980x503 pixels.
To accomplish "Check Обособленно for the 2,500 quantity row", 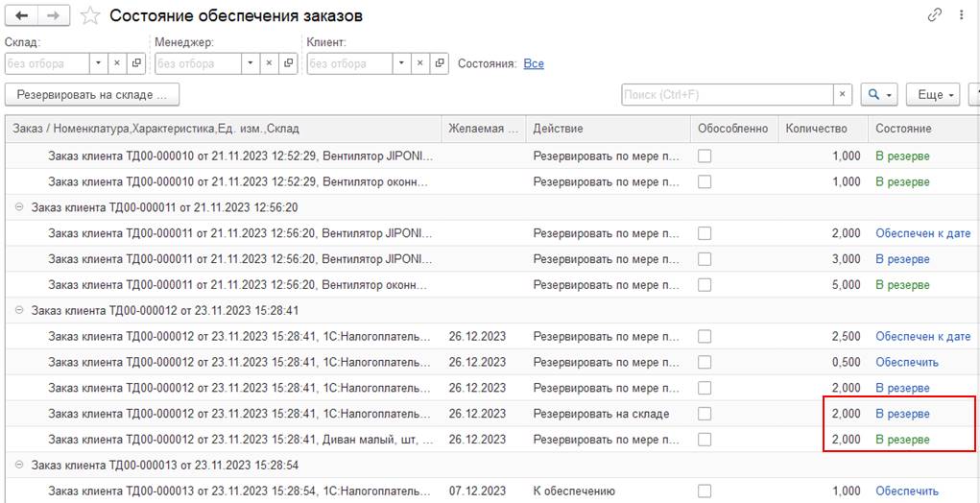I will (x=705, y=336).
